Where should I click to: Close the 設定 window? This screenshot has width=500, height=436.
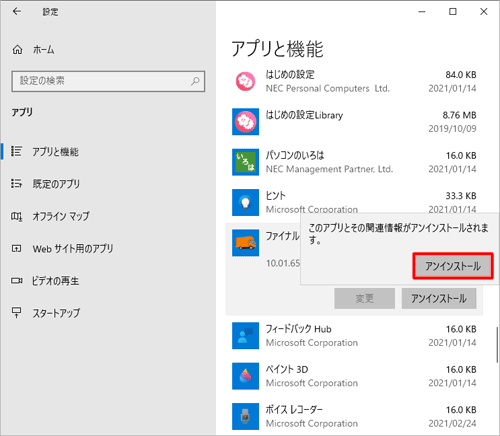tap(483, 12)
